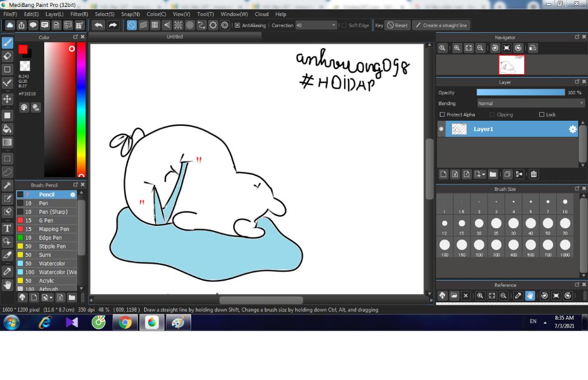Select the Move tool

7,99
